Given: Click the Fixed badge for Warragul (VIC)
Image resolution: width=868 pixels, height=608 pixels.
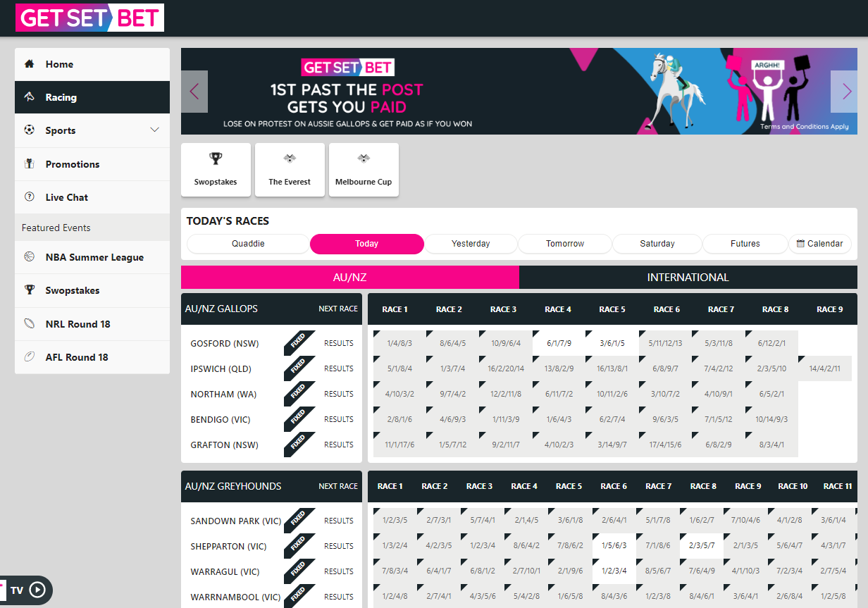Looking at the screenshot, I should [299, 571].
